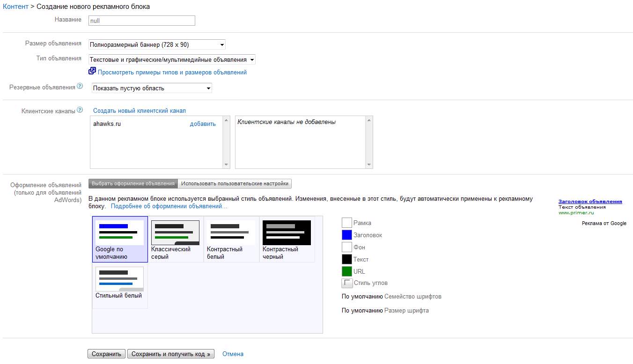
Task: Click the Отмена link
Action: point(233,354)
